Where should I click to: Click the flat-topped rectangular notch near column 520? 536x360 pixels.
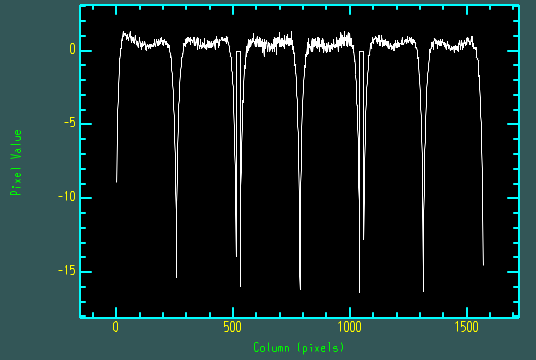point(238,52)
